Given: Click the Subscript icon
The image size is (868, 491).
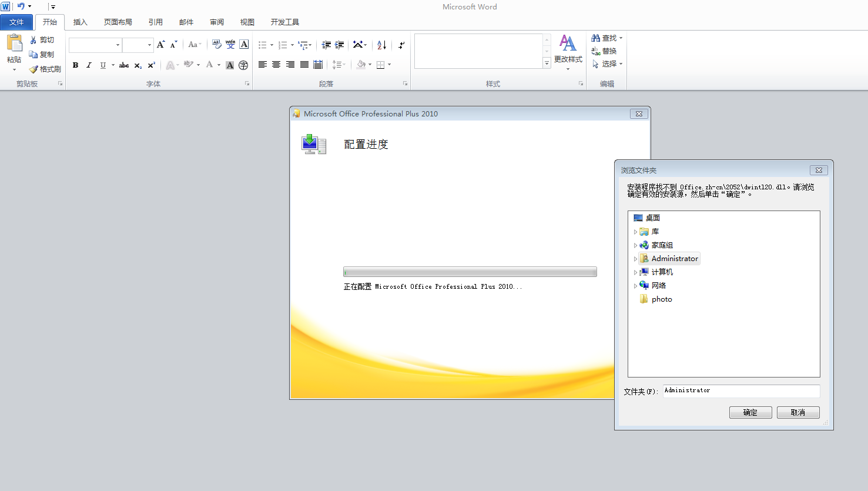Looking at the screenshot, I should pos(138,65).
